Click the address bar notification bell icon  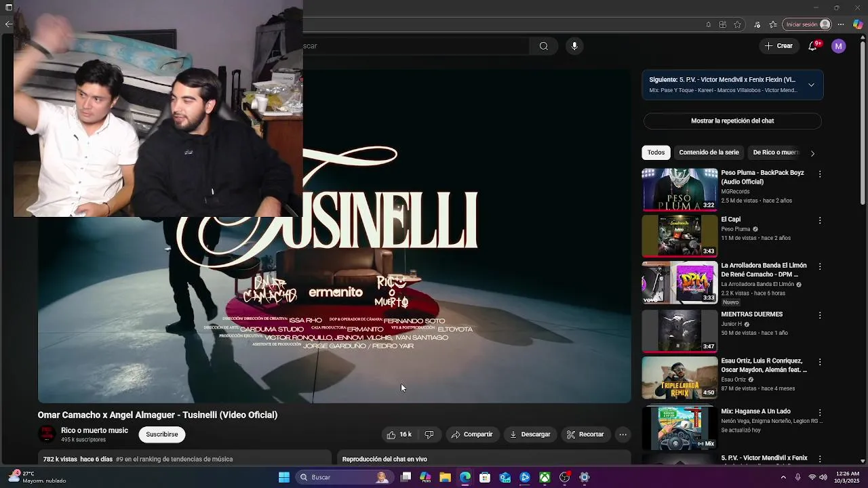709,24
